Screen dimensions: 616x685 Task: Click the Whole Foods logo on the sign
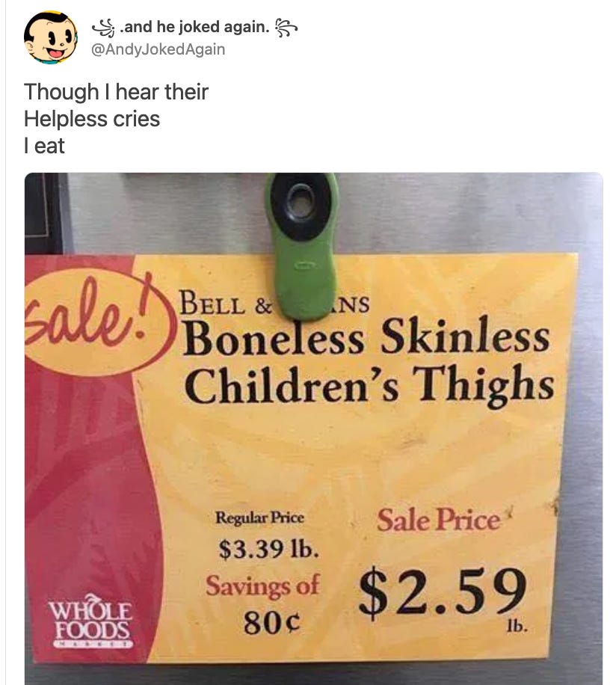[92, 621]
